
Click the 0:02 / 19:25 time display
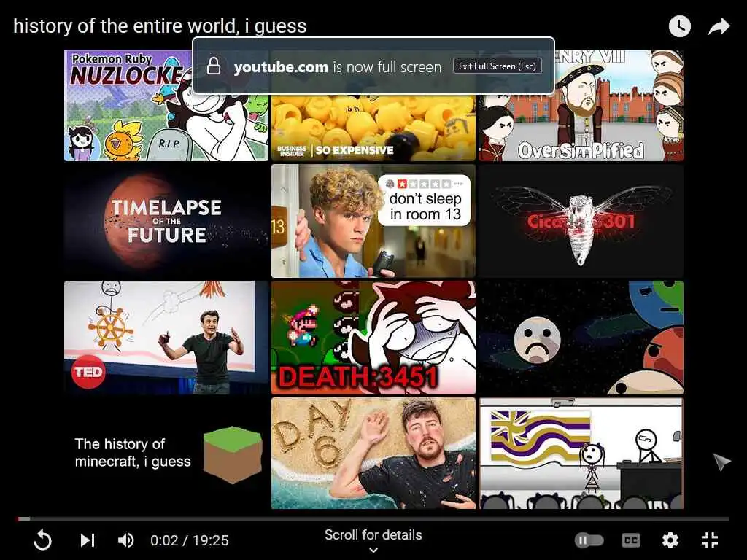coord(190,540)
